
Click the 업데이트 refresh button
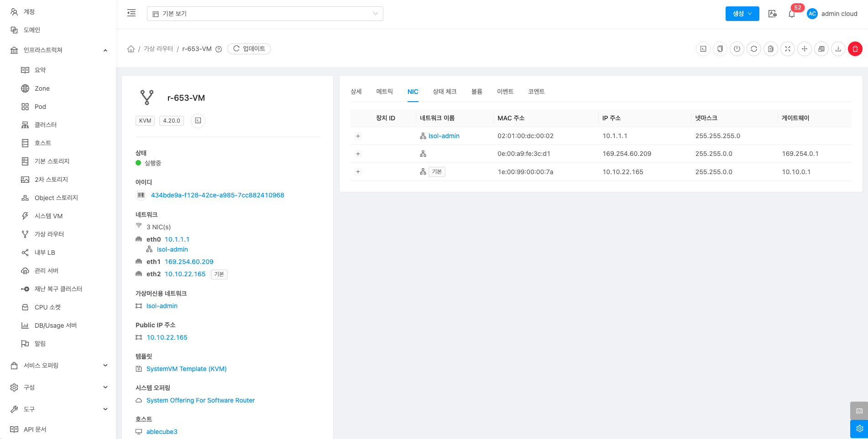point(249,49)
